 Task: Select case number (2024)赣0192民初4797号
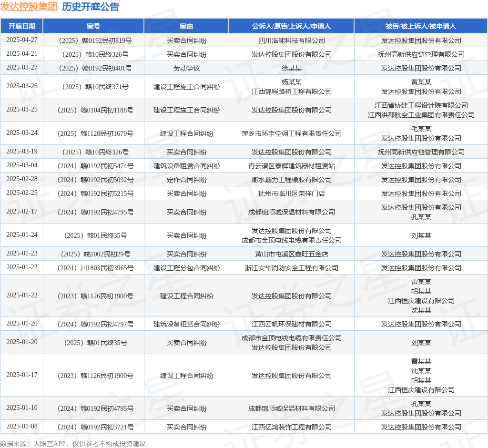pyautogui.click(x=95, y=324)
